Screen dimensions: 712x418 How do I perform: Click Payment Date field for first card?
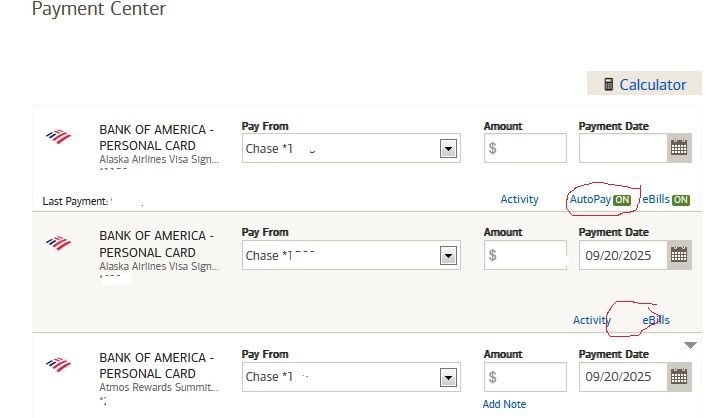pos(623,148)
